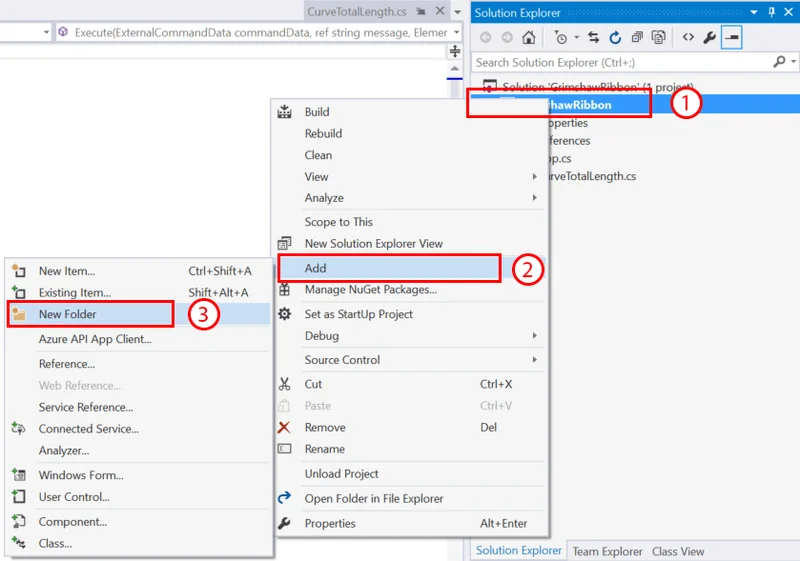Switch to the Solution Explorer bottom tab
Viewport: 800px width, 561px height.
pyautogui.click(x=518, y=551)
